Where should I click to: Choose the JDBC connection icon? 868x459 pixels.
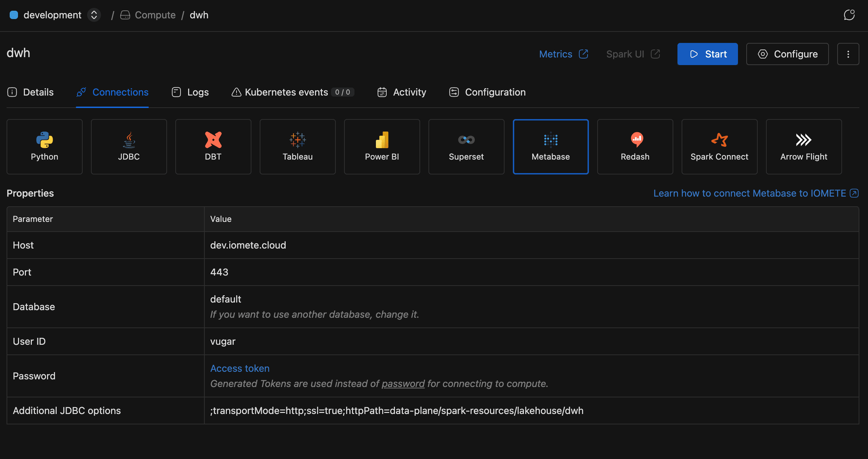coord(129,146)
